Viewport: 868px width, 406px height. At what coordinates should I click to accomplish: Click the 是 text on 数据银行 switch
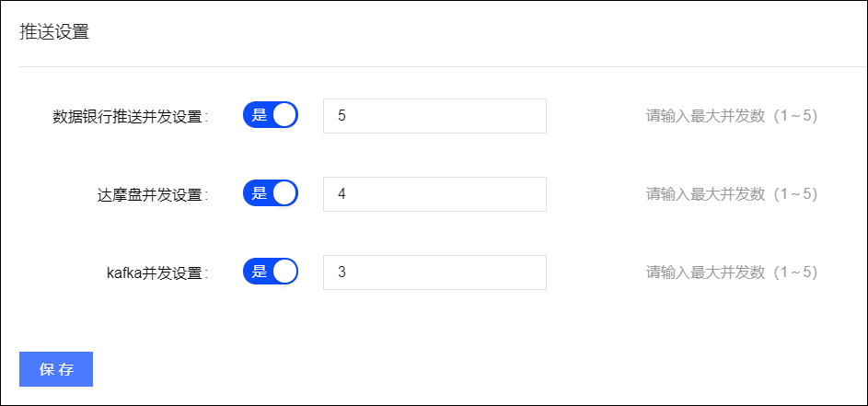(259, 115)
